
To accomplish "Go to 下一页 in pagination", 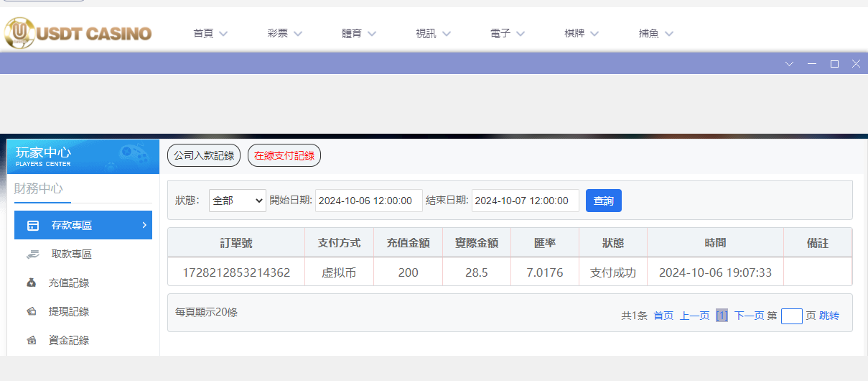I will 749,316.
